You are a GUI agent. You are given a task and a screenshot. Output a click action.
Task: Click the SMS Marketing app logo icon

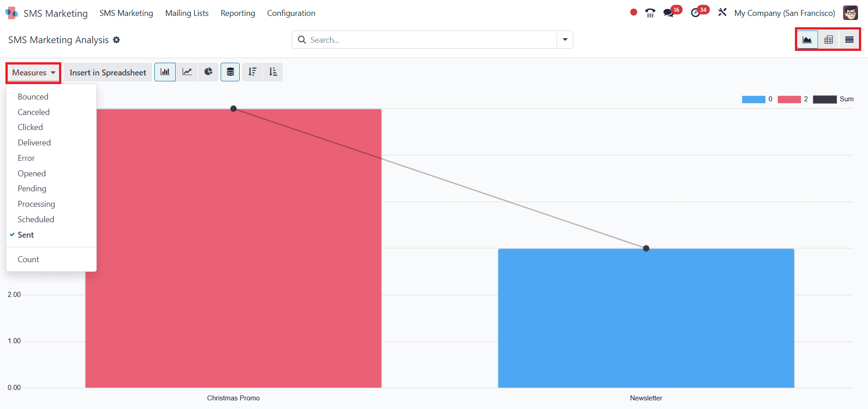[x=11, y=13]
